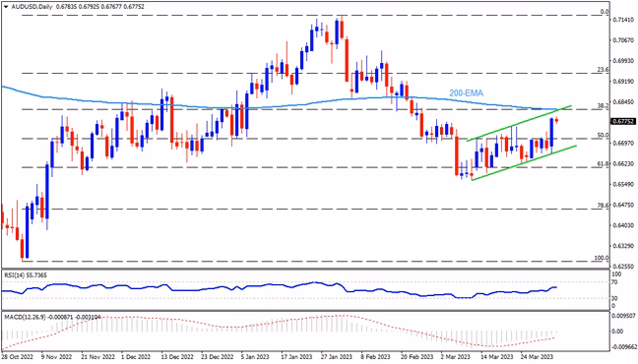Click the RSI(14) 55.7365 indicator label
This screenshot has width=638, height=364.
click(26, 275)
